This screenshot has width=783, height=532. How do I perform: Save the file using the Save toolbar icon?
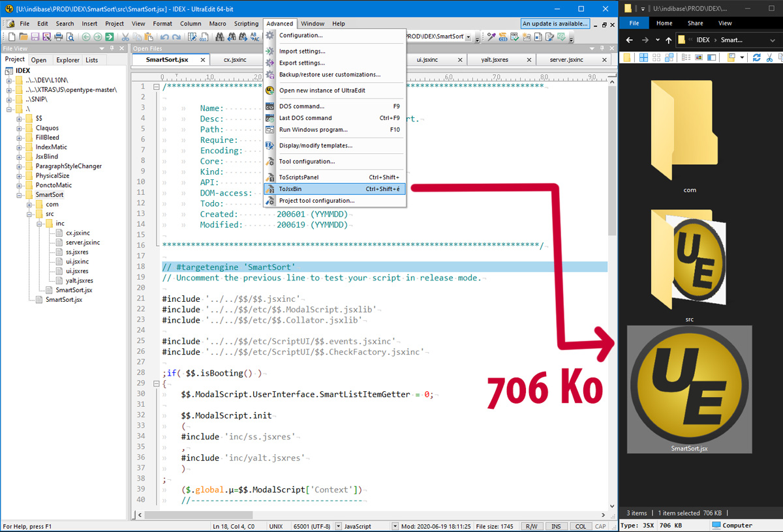[35, 37]
